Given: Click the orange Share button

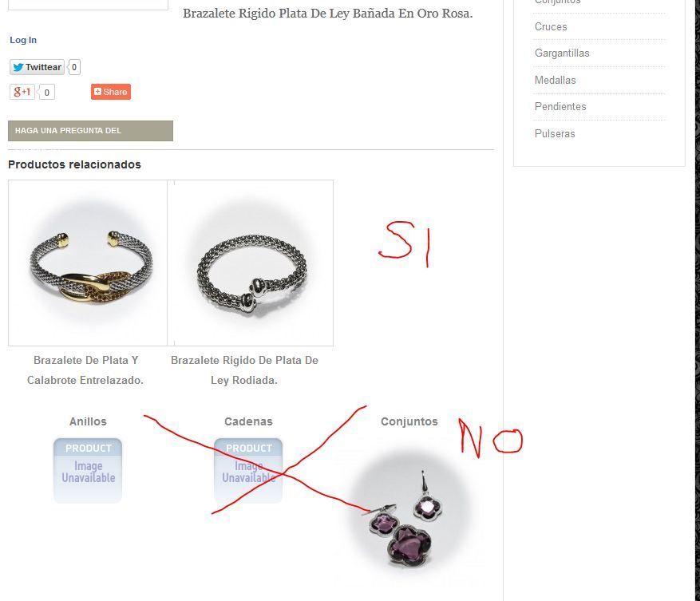Looking at the screenshot, I should [x=111, y=92].
